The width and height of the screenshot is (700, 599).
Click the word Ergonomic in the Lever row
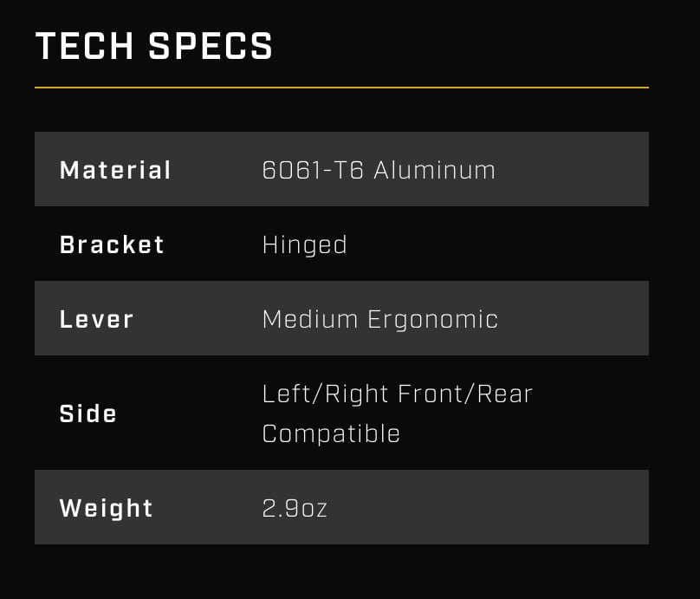[433, 319]
